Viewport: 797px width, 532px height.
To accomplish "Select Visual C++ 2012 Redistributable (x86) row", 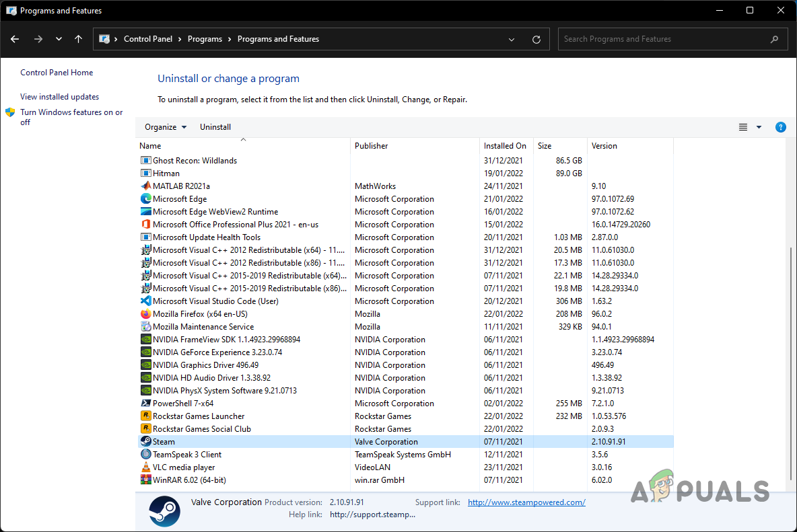I will pyautogui.click(x=405, y=262).
